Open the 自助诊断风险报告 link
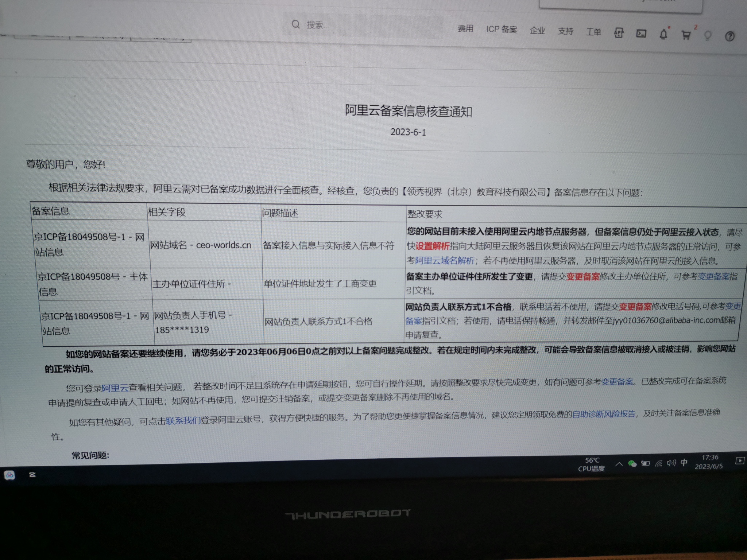747x560 pixels. click(604, 414)
